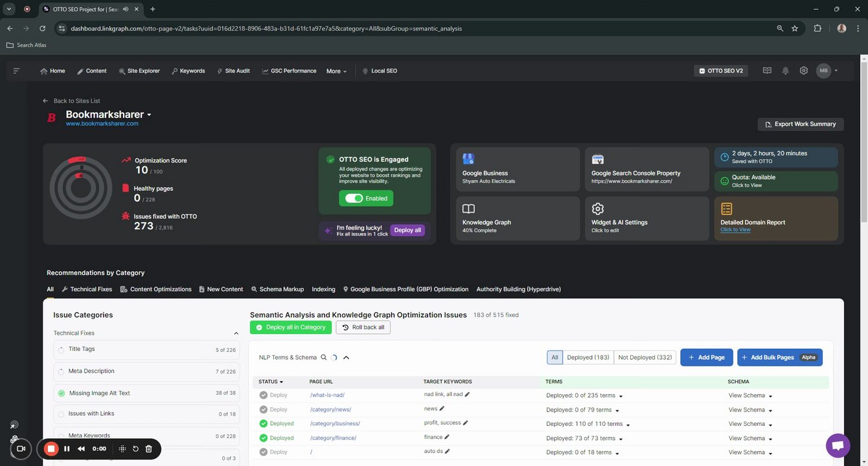Toggle the OTTO SEO Enabled switch

pos(354,198)
